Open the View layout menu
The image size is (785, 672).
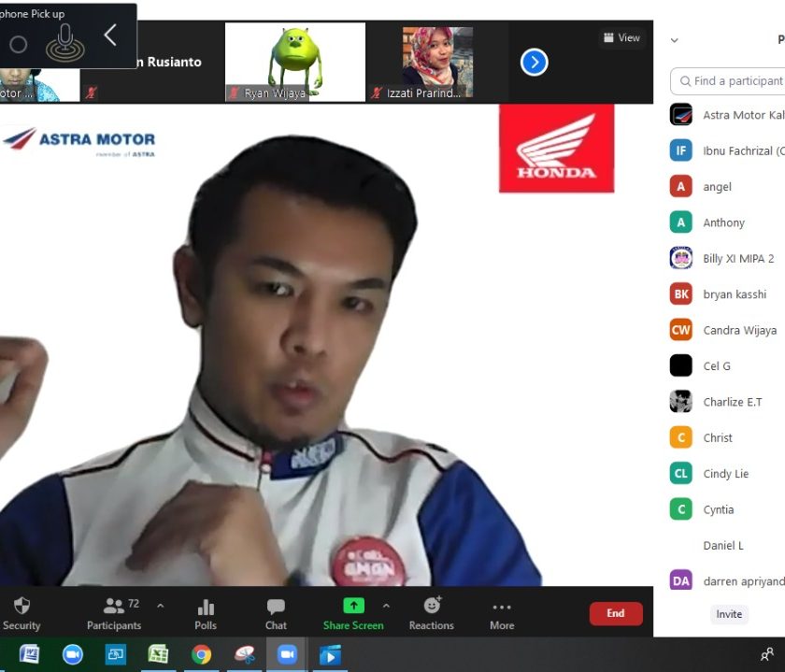tap(621, 38)
